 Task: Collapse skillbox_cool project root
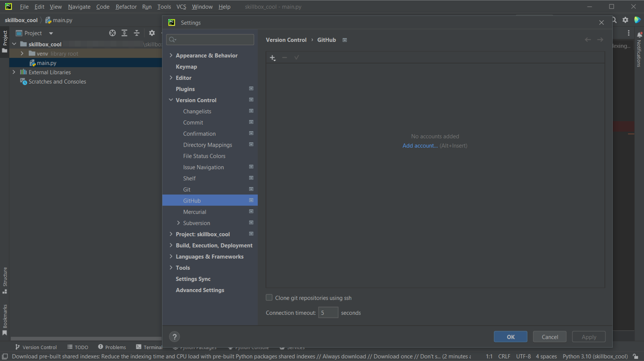[14, 44]
